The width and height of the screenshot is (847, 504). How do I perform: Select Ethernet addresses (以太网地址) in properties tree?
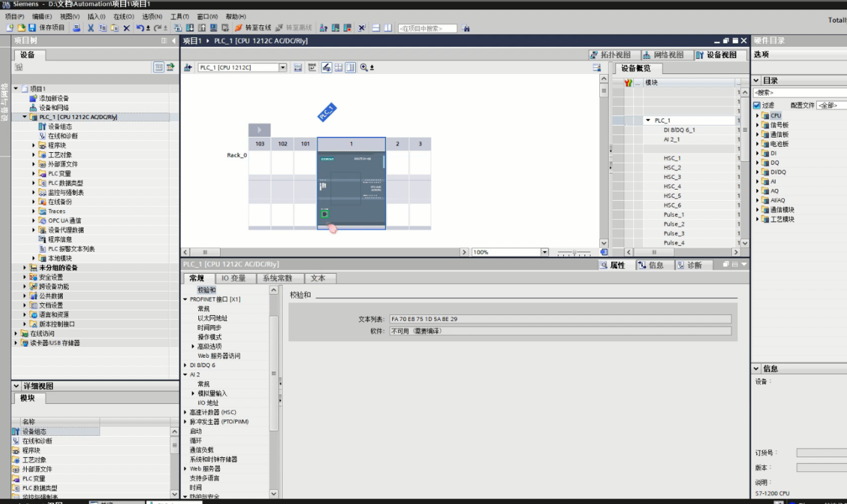(x=212, y=318)
